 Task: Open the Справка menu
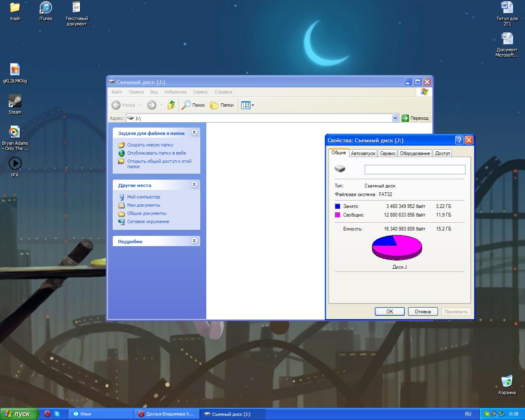[x=223, y=92]
